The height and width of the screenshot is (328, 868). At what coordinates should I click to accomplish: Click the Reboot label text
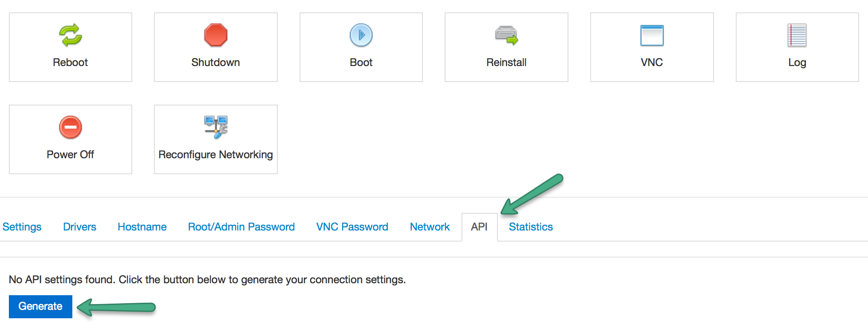(x=70, y=62)
